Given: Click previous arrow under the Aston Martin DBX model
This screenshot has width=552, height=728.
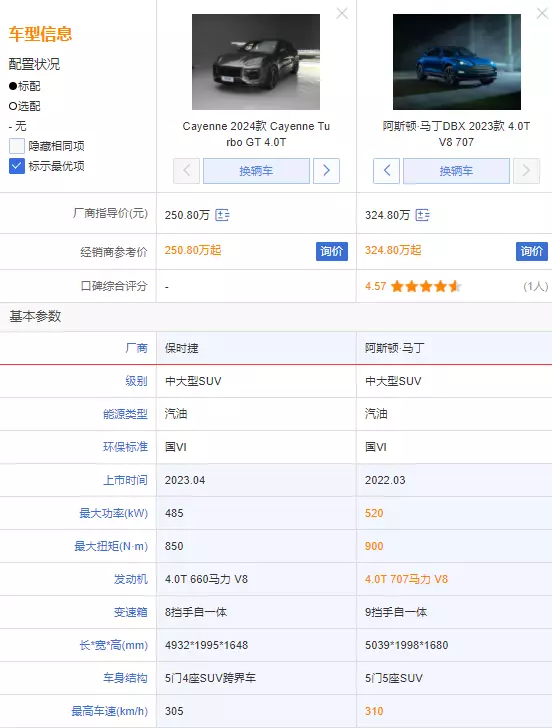Looking at the screenshot, I should (386, 171).
